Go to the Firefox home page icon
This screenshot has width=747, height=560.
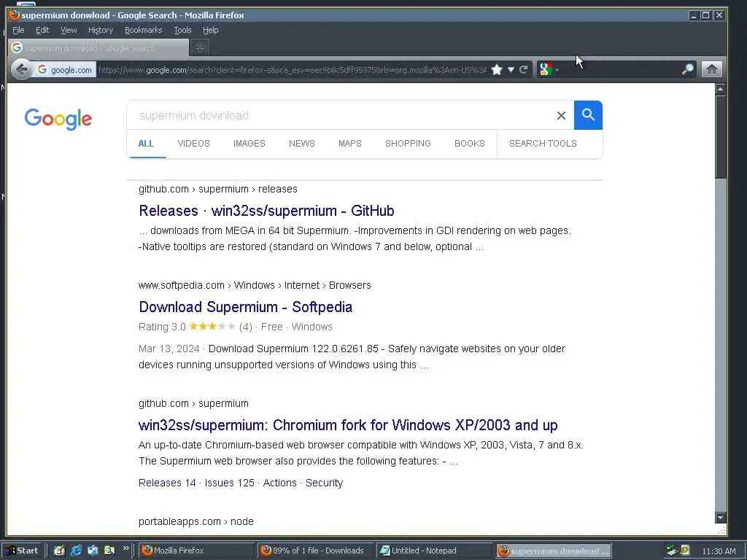coord(712,69)
